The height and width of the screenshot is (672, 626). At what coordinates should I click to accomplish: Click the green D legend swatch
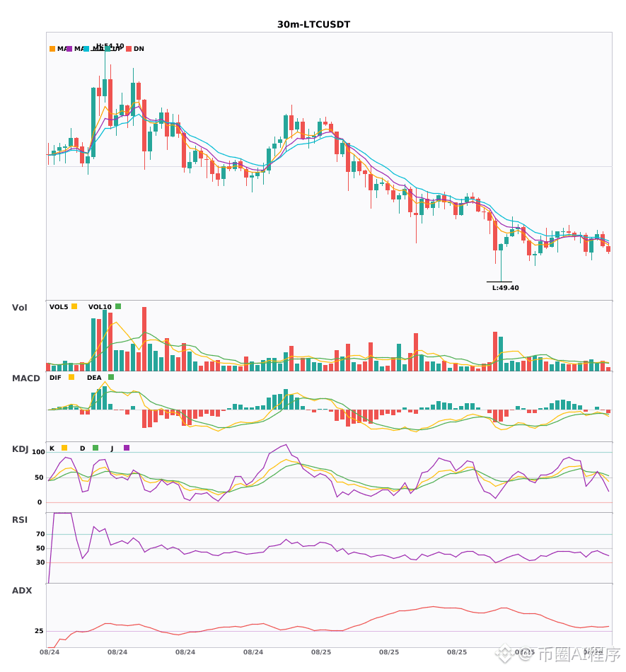(95, 448)
